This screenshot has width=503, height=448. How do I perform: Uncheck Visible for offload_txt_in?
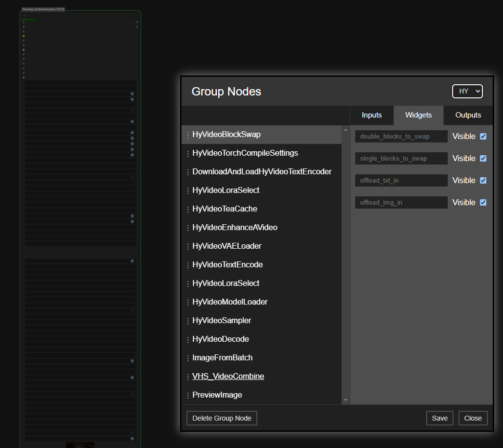[x=483, y=180]
